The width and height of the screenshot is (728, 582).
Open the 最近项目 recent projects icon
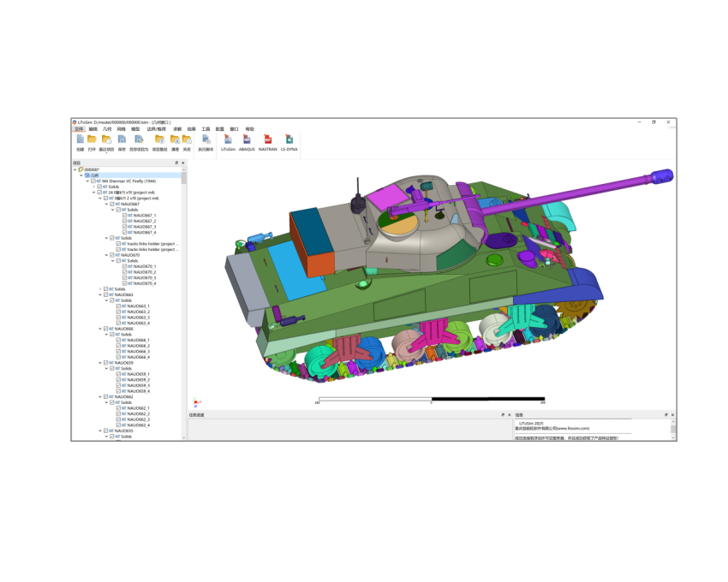click(106, 140)
